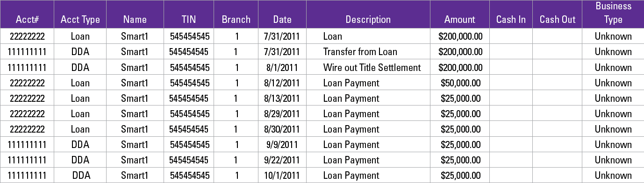Select the Acct Type column header
Screen dimensions: 644x183
(x=80, y=20)
